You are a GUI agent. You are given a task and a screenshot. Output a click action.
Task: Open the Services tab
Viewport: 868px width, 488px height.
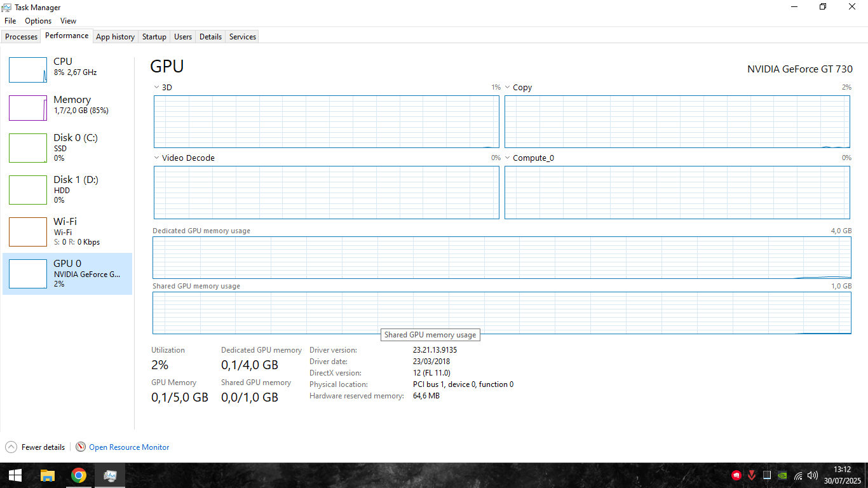pyautogui.click(x=243, y=37)
